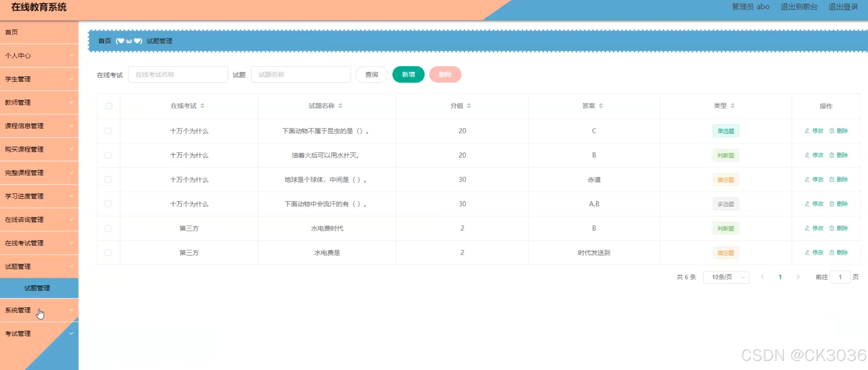The width and height of the screenshot is (868, 370).
Task: Toggle select-all checkbox in table header
Action: pyautogui.click(x=108, y=106)
